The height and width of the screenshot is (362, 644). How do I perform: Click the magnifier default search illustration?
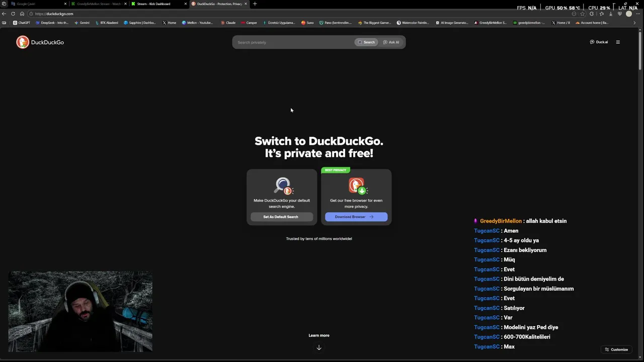(284, 186)
